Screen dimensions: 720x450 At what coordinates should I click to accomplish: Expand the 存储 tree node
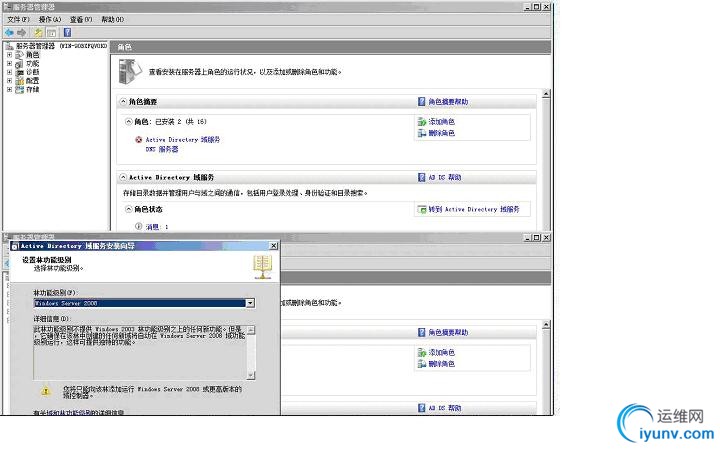9,90
